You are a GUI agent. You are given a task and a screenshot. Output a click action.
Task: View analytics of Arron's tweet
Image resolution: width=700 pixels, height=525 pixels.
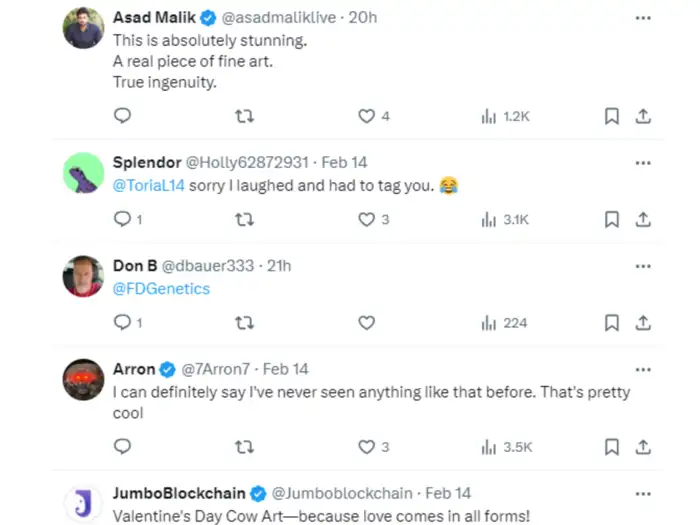tap(505, 446)
